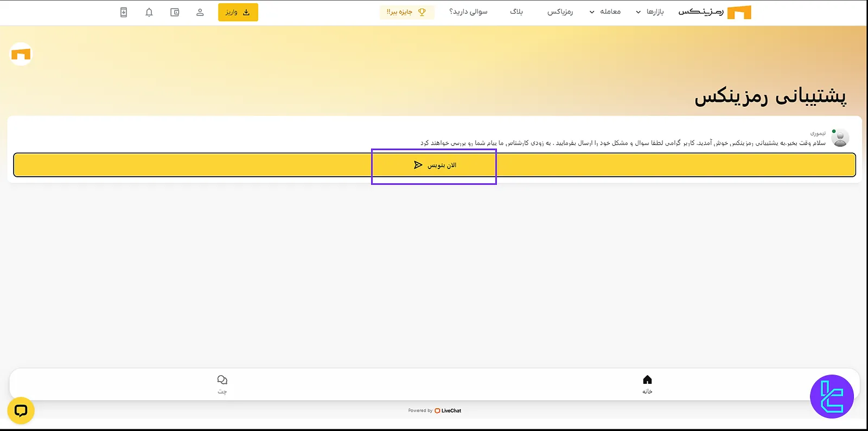Viewport: 868px width, 431px height.
Task: Click the جایزه ببر trophy button
Action: click(x=406, y=12)
